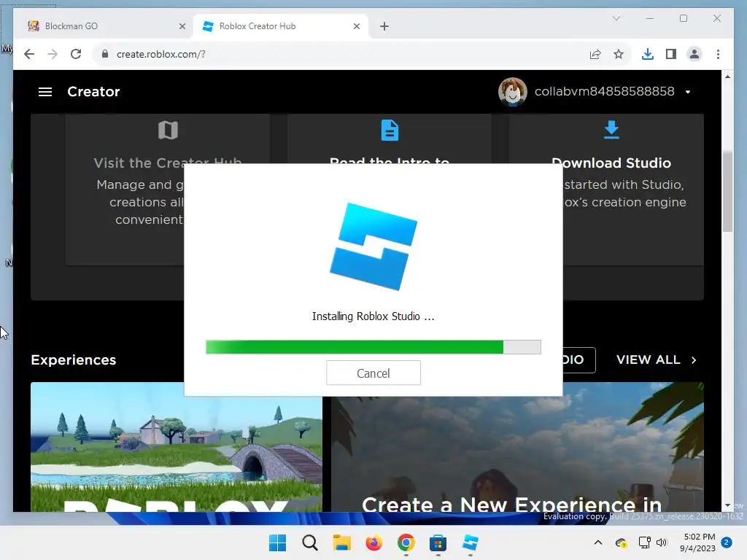Open the collabvm84858588858 account dropdown arrow
This screenshot has width=747, height=560.
[688, 92]
